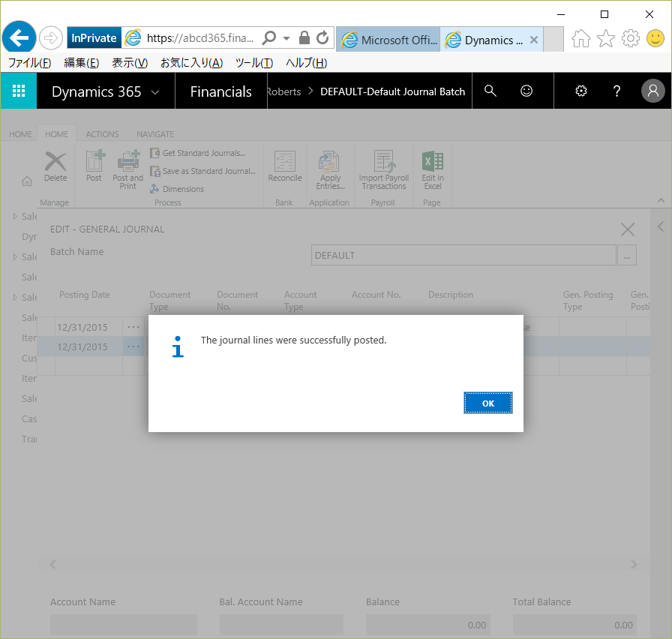Image resolution: width=672 pixels, height=639 pixels.
Task: Close the Edit General Journal page
Action: (x=628, y=229)
